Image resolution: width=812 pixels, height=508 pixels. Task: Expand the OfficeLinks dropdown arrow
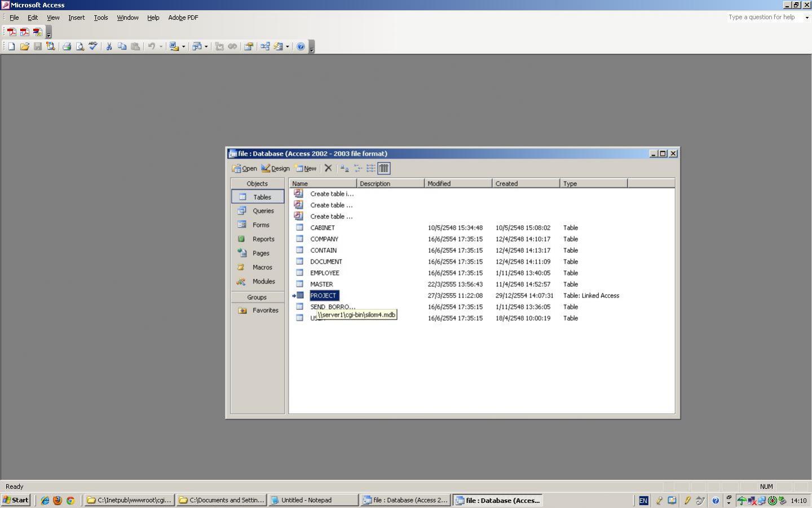[183, 47]
